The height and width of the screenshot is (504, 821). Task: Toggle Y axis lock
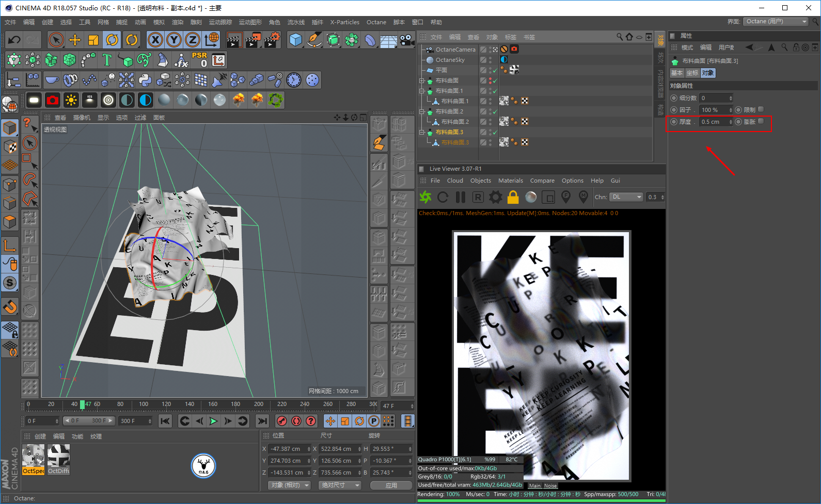[x=174, y=40]
